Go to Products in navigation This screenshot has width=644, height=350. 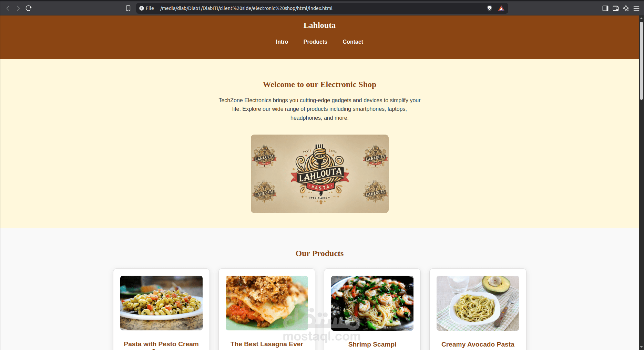pos(315,42)
